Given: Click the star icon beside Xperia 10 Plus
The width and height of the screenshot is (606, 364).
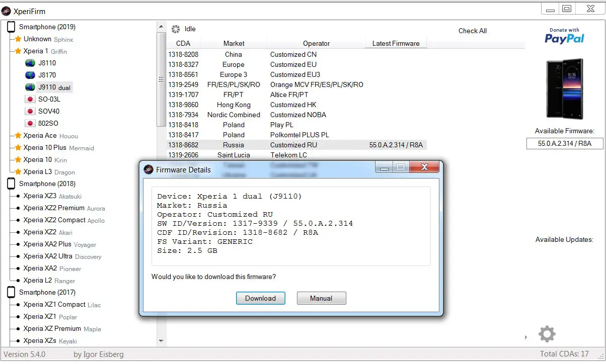Looking at the screenshot, I should point(18,148).
